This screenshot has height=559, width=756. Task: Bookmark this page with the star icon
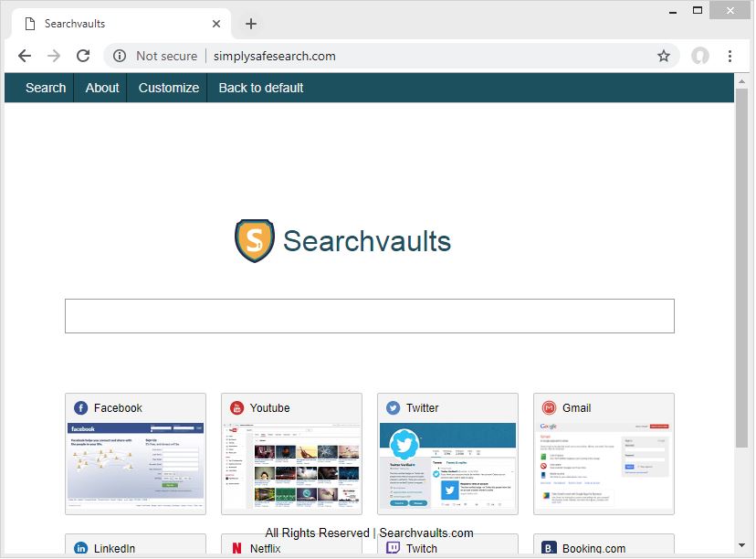pos(664,56)
